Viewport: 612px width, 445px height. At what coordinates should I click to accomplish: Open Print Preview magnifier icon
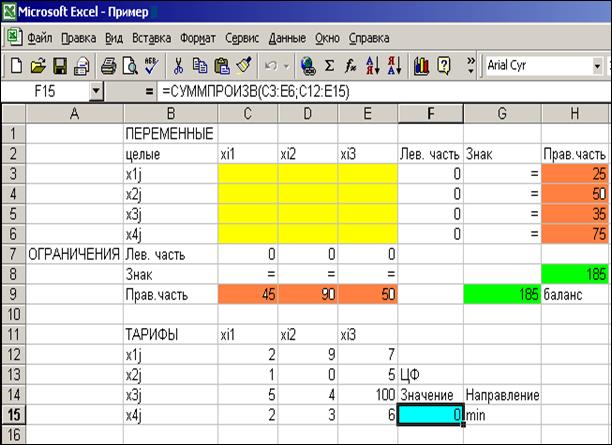click(x=130, y=66)
